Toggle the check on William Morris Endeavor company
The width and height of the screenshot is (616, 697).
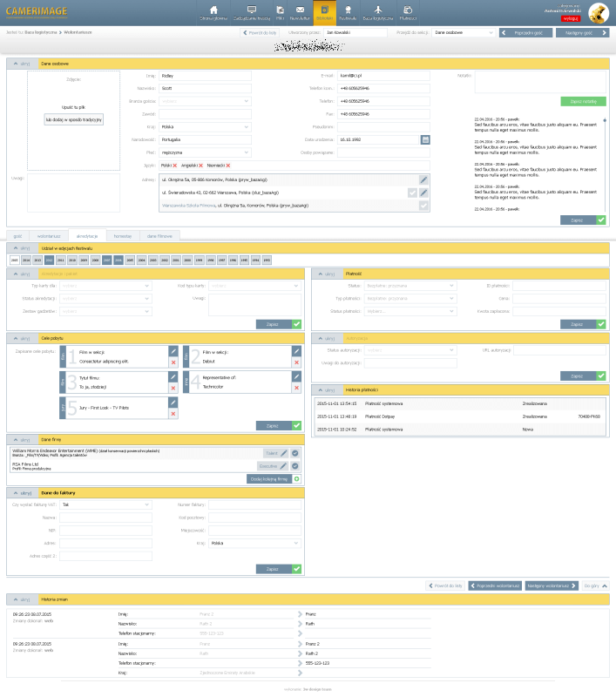(x=295, y=453)
